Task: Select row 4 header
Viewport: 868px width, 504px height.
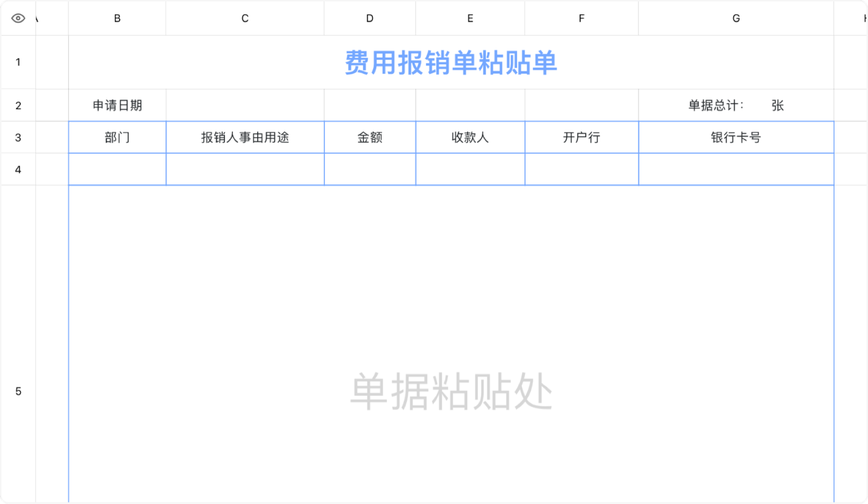Action: pyautogui.click(x=18, y=169)
